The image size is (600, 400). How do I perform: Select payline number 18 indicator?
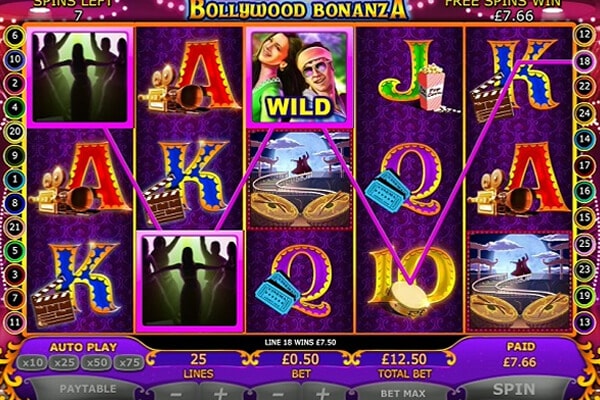(584, 61)
